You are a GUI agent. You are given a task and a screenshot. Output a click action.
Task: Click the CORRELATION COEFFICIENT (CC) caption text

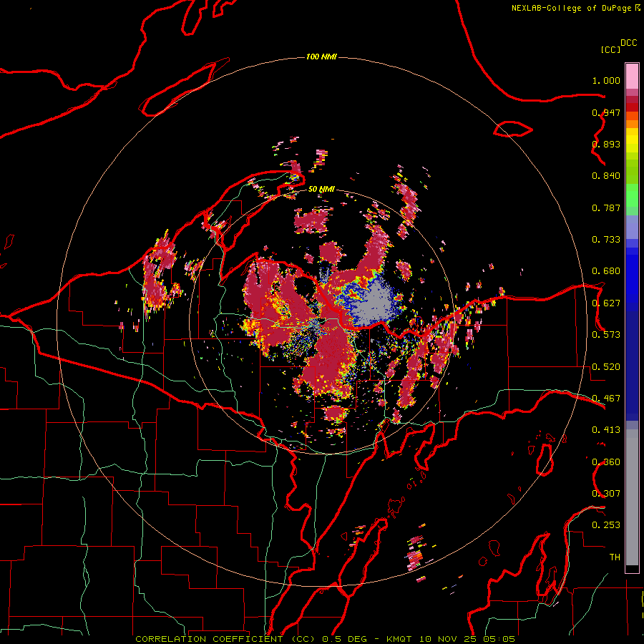(225, 639)
